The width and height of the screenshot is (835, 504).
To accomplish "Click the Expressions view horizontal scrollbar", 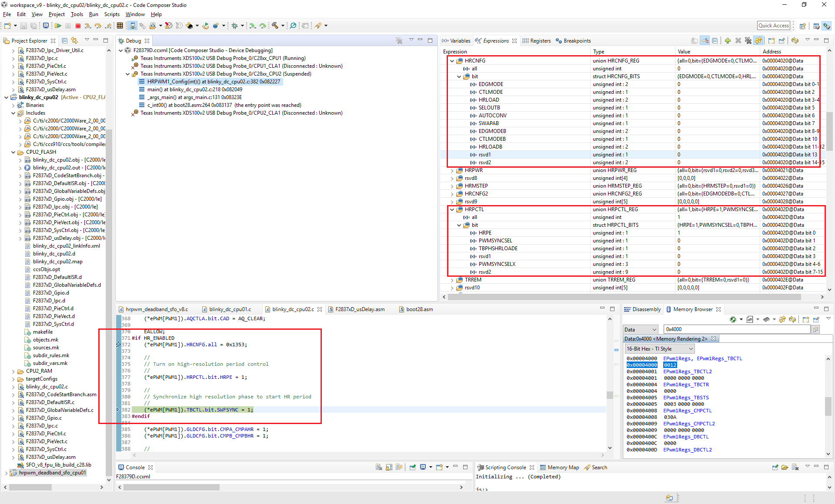I will (624, 297).
